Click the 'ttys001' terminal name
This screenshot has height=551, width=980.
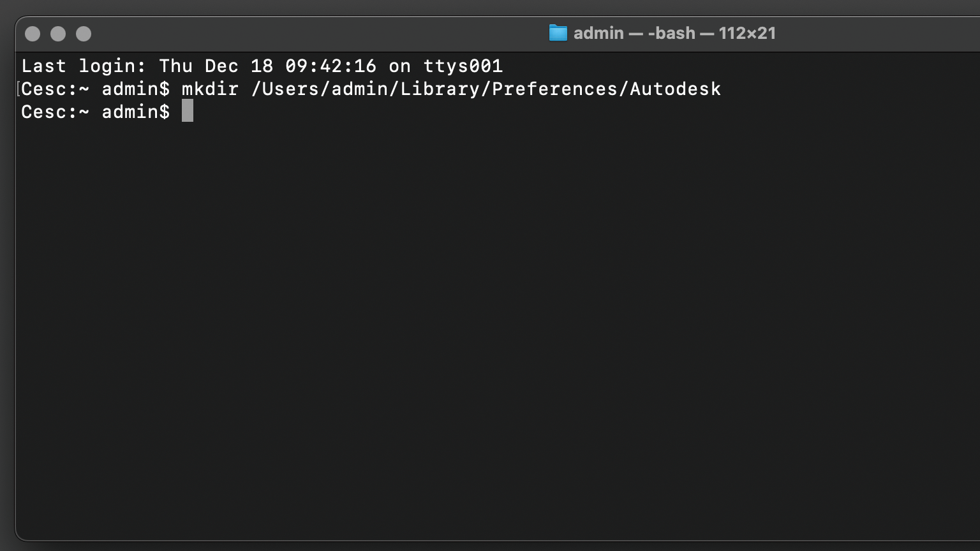click(x=463, y=66)
